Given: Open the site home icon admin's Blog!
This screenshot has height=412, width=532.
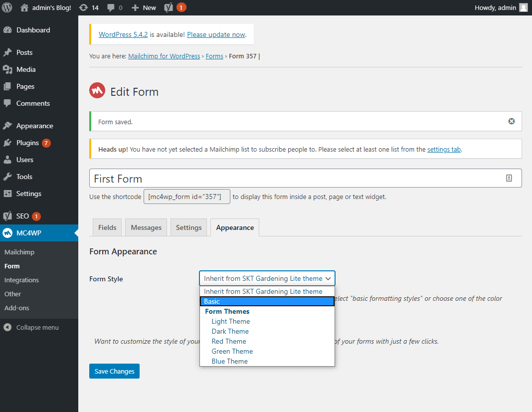Looking at the screenshot, I should click(24, 7).
